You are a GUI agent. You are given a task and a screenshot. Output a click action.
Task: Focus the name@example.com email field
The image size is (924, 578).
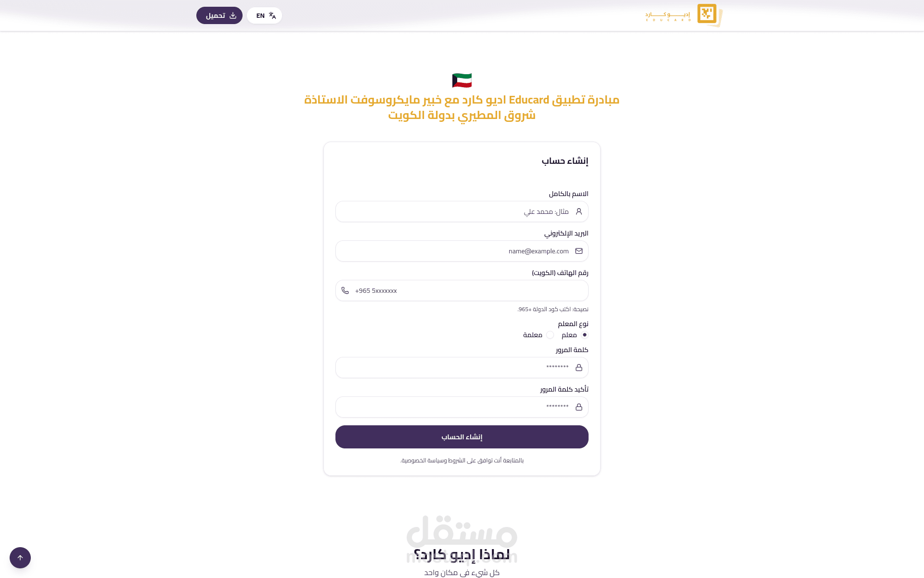(x=452, y=251)
